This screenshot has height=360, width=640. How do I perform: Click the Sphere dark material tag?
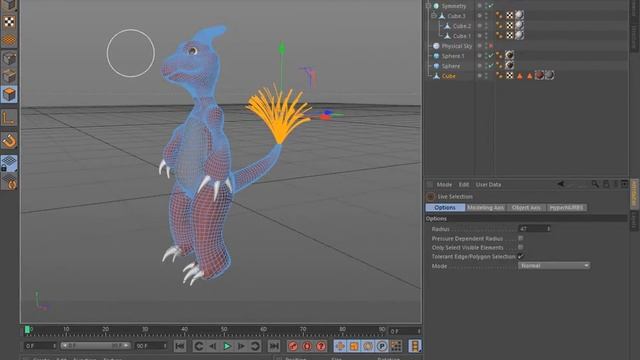509,65
